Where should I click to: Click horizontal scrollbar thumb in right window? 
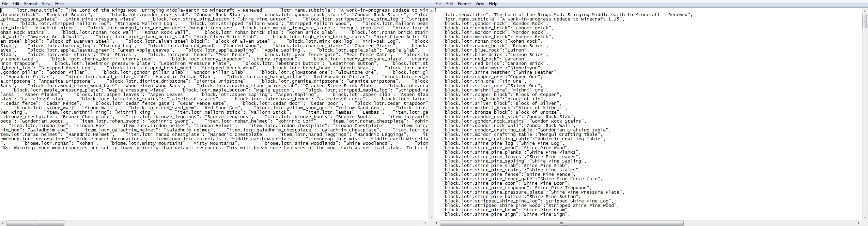562,223
